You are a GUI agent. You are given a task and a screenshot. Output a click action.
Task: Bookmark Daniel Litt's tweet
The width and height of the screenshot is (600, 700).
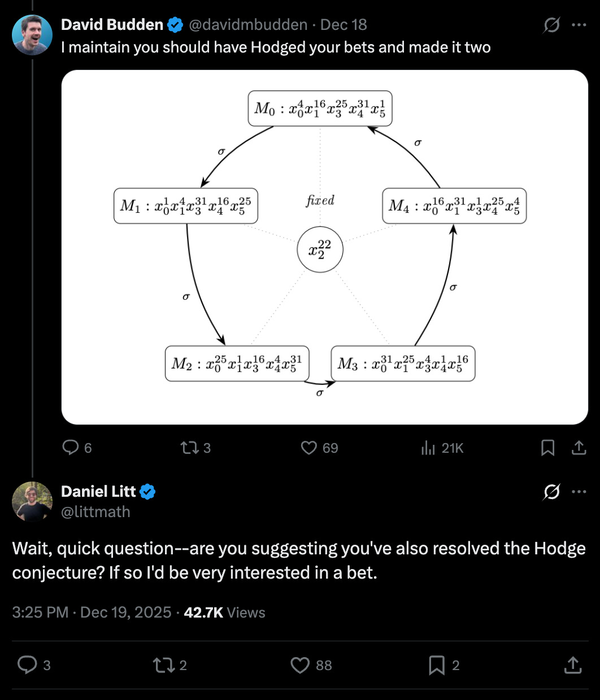click(x=437, y=665)
